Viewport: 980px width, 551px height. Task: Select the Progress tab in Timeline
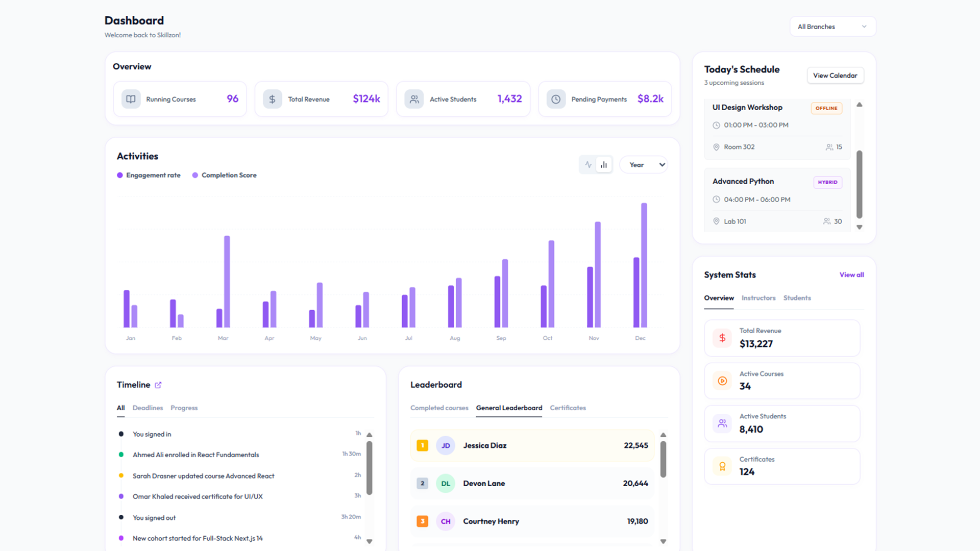184,408
